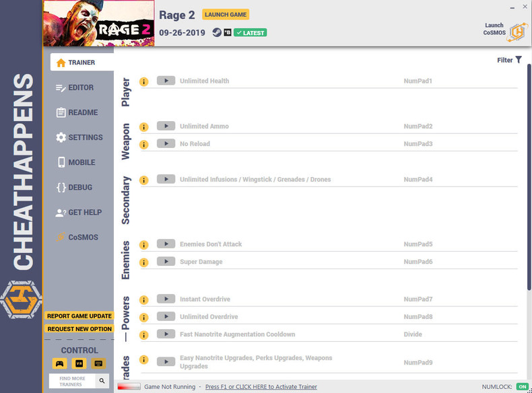Click info icon for No Reload
This screenshot has height=393, width=532.
tap(144, 145)
